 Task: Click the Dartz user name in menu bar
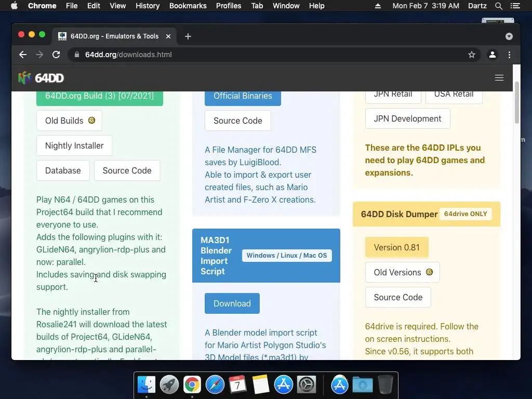coord(477,6)
